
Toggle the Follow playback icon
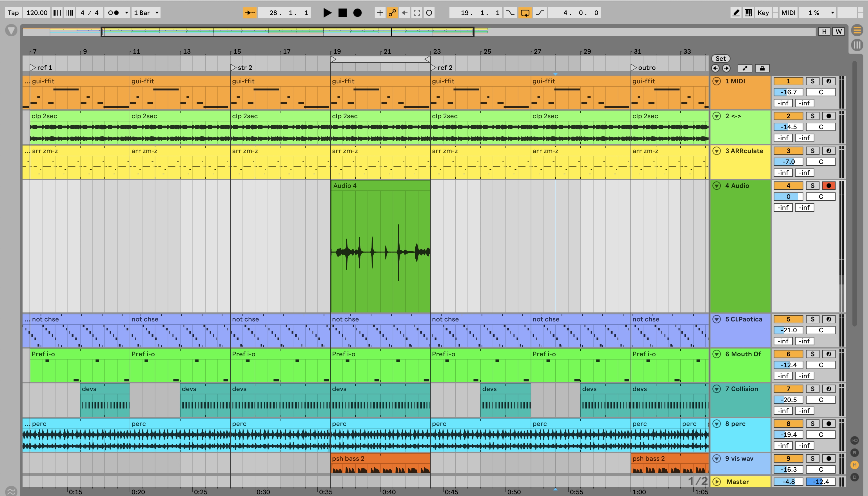pos(250,13)
